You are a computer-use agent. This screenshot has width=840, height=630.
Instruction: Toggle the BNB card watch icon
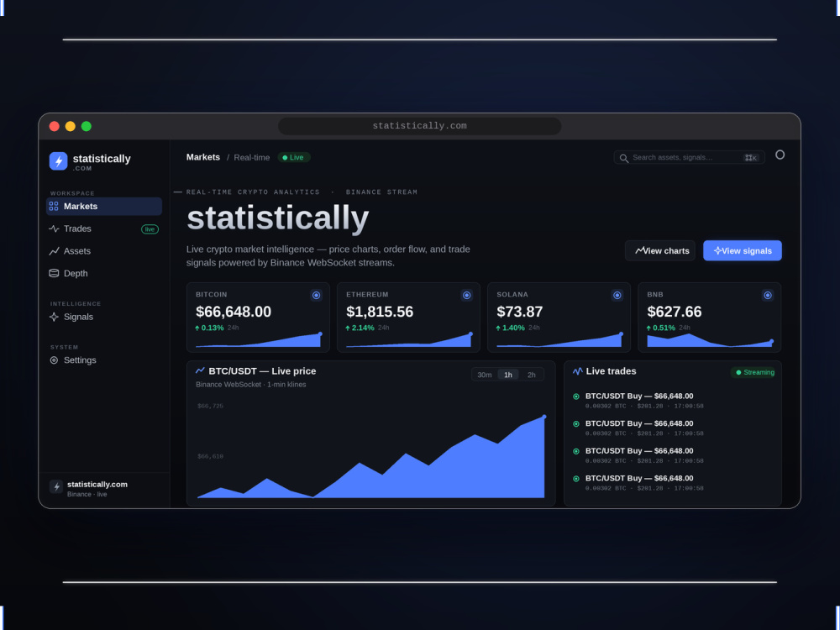pos(768,295)
